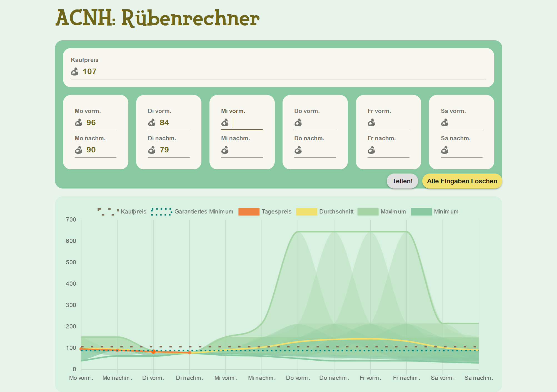557x392 pixels.
Task: Click the Sa nachm. x-axis label
Action: 479,378
